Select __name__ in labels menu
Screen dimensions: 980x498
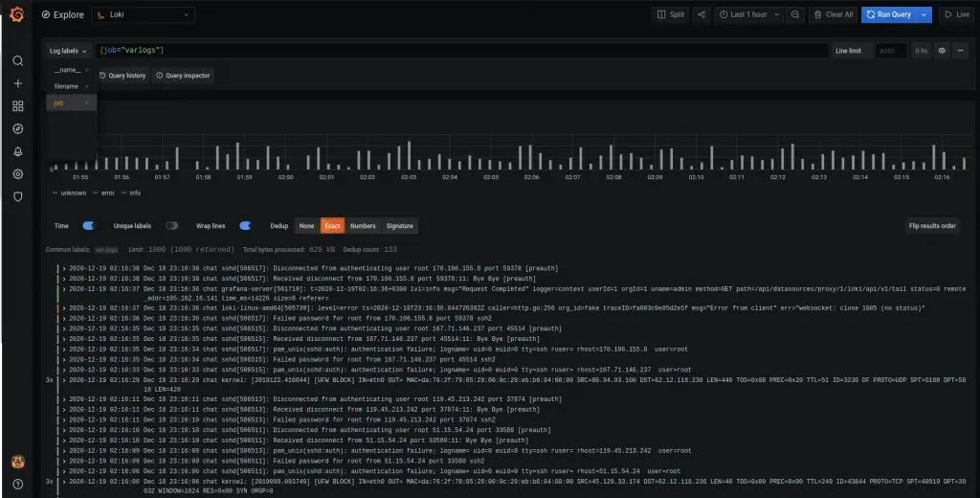pos(71,70)
